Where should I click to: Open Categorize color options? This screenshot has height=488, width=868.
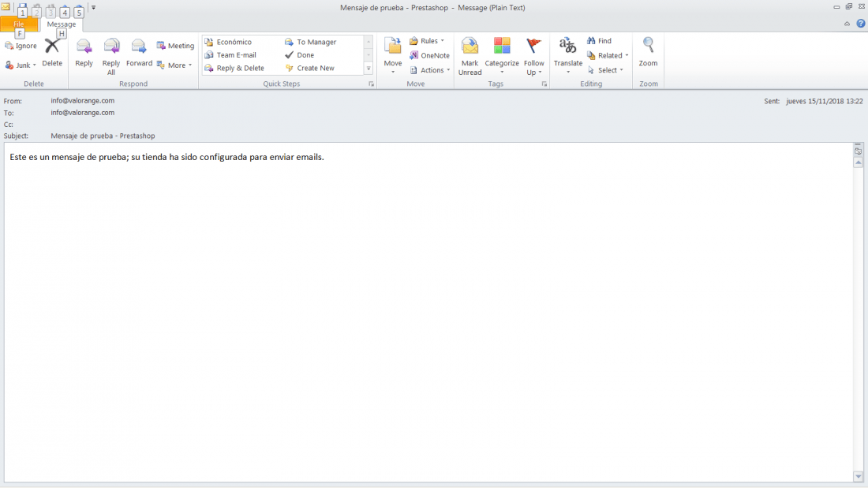pos(502,57)
